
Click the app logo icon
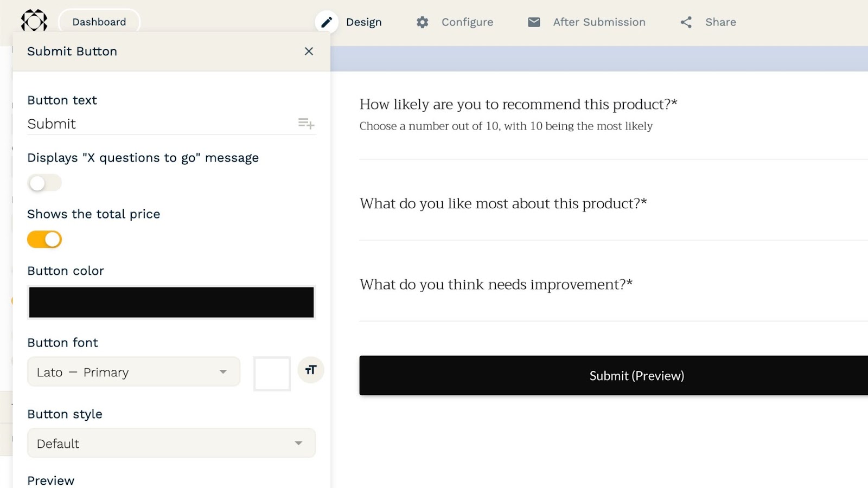pos(34,21)
